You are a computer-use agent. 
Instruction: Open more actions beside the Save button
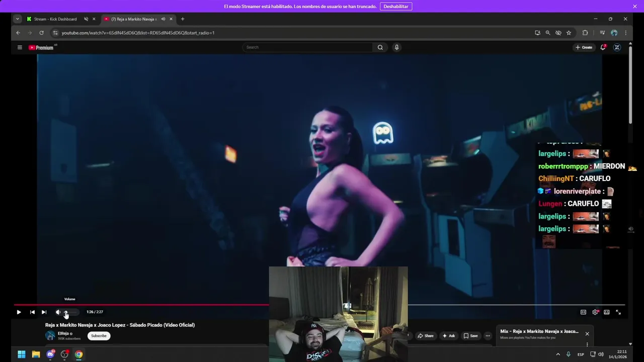coord(488,336)
